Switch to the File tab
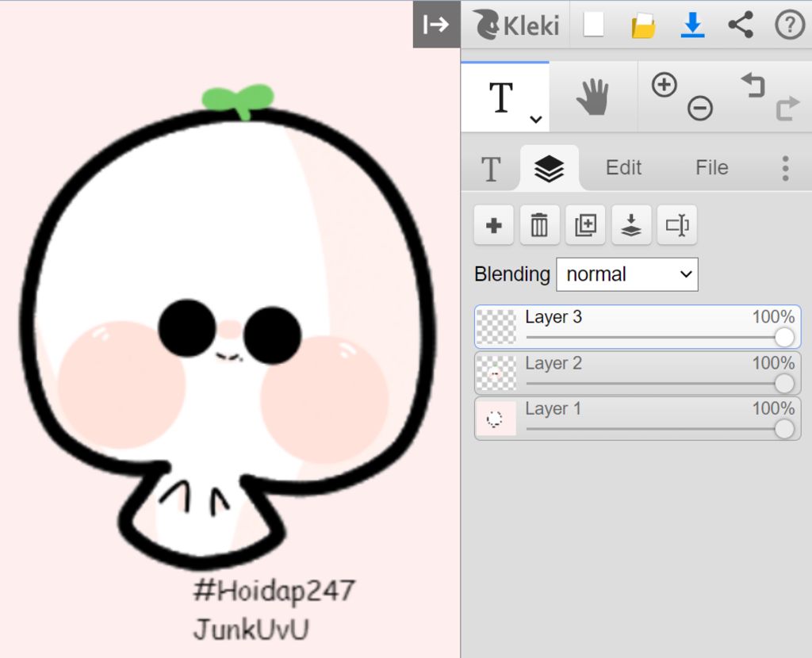This screenshot has width=812, height=658. (x=711, y=168)
